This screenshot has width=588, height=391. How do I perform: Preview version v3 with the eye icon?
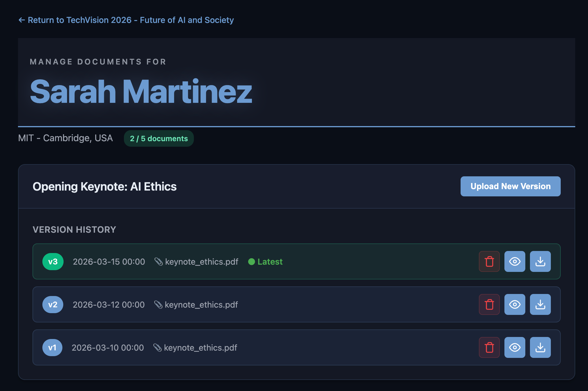[515, 261]
